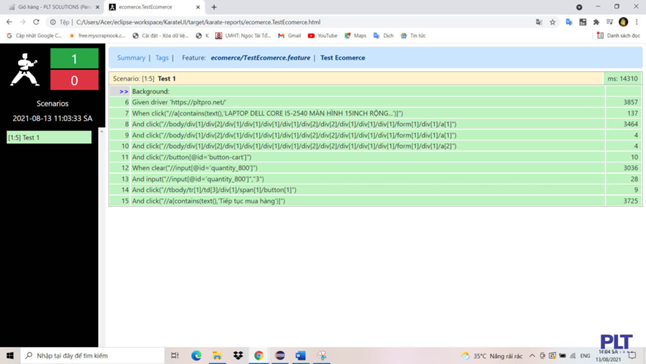Screen dimensions: 646x364
Task: Expand the Background section with >> arrows
Action: pos(124,91)
